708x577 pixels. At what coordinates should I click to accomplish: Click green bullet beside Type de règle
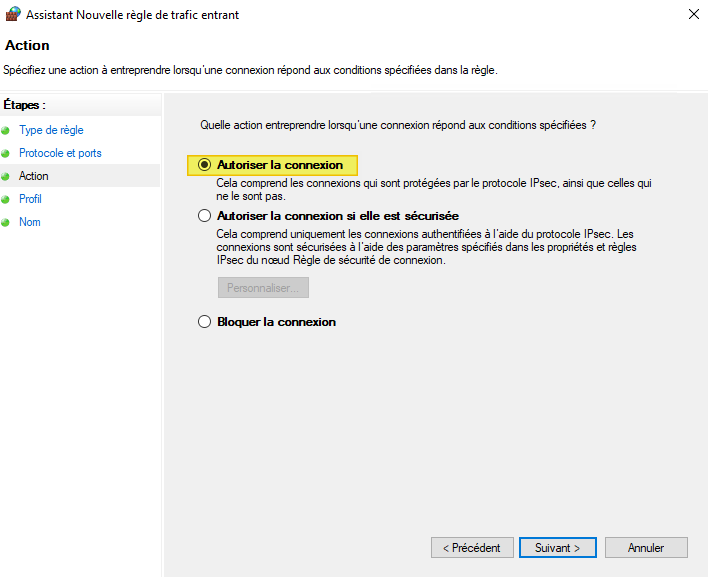[x=6, y=131]
